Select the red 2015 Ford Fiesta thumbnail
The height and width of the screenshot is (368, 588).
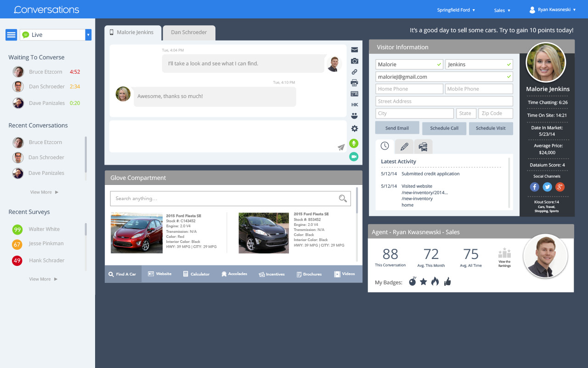click(137, 233)
